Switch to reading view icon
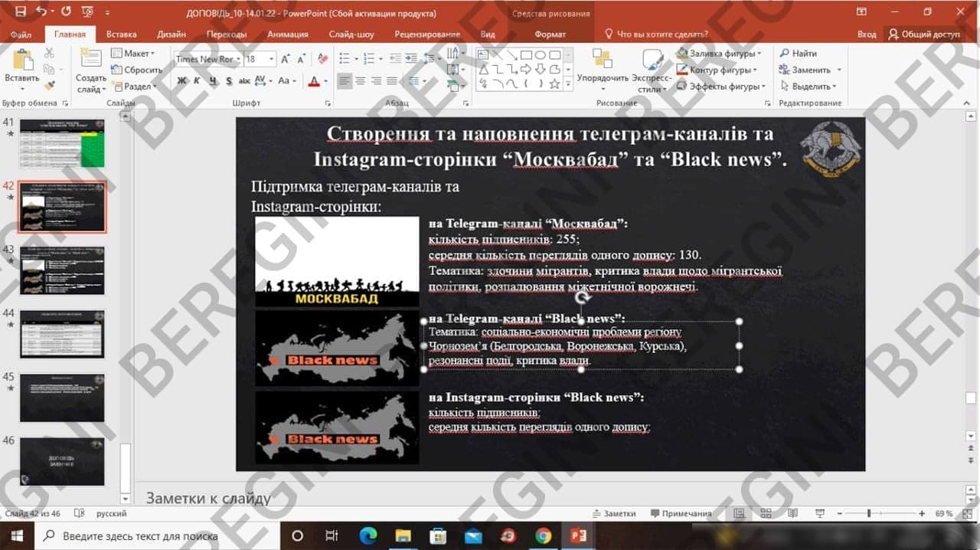980x550 pixels. click(792, 514)
